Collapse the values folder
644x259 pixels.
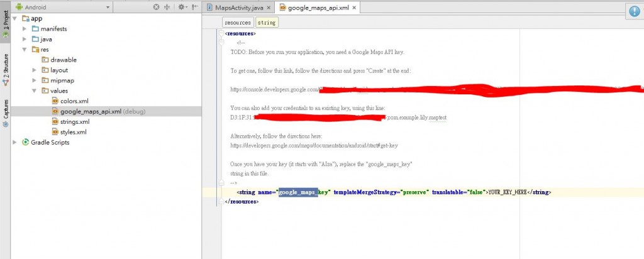point(35,91)
